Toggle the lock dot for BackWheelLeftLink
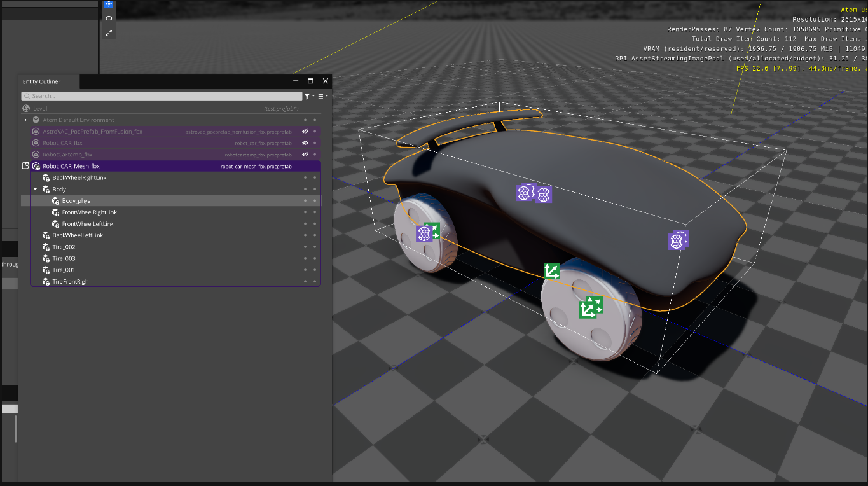Image resolution: width=868 pixels, height=486 pixels. (x=315, y=235)
